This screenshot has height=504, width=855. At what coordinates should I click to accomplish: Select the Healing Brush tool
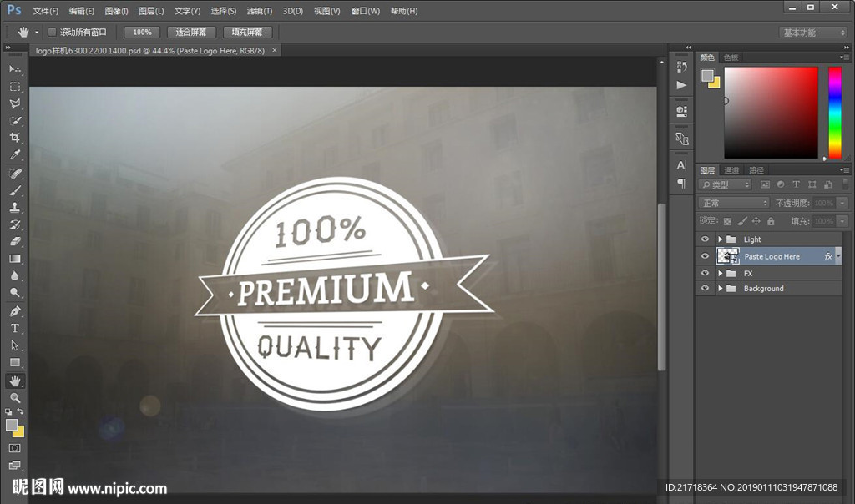point(15,174)
